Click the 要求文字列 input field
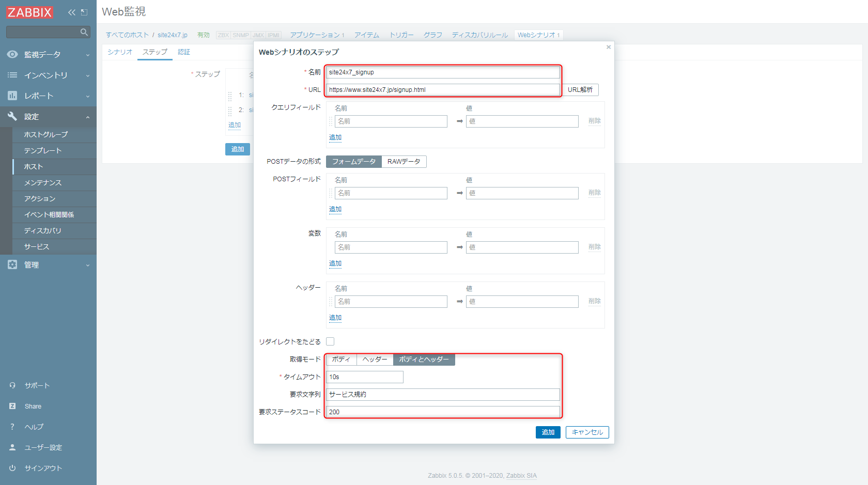 443,395
